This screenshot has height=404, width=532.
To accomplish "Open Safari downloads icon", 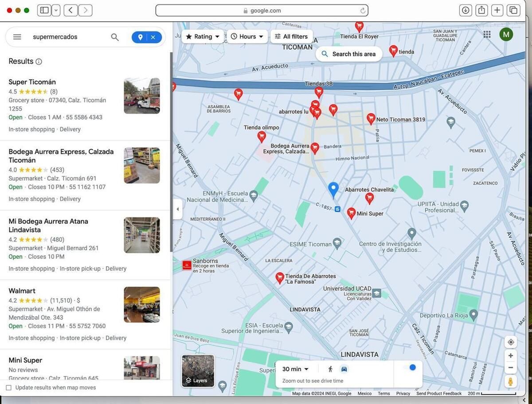I will (x=465, y=10).
